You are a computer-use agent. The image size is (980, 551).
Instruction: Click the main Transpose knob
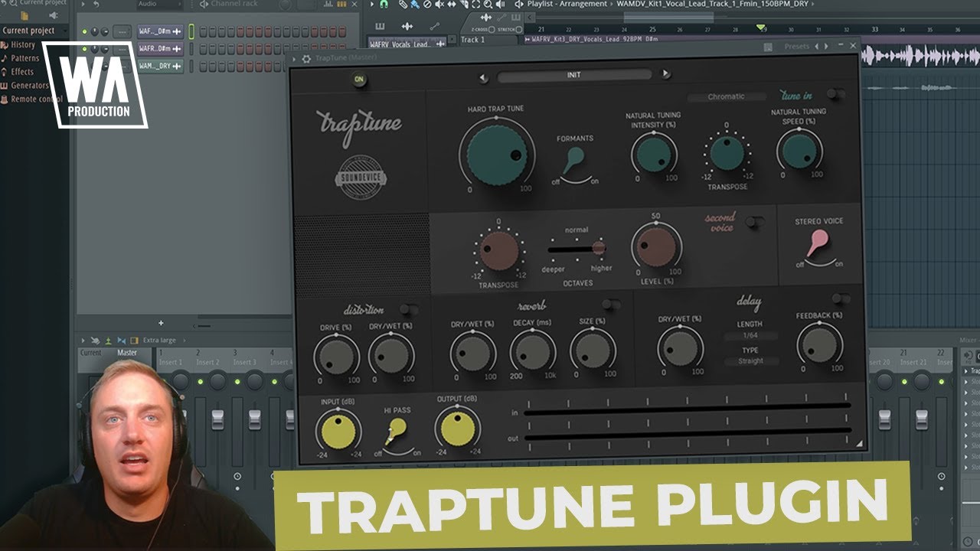click(727, 152)
